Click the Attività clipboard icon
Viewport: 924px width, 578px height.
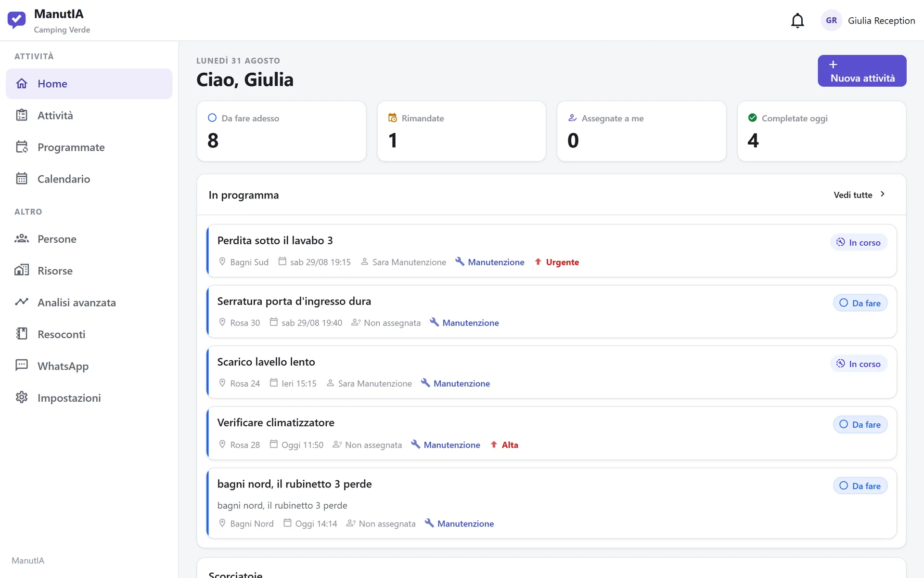tap(22, 115)
